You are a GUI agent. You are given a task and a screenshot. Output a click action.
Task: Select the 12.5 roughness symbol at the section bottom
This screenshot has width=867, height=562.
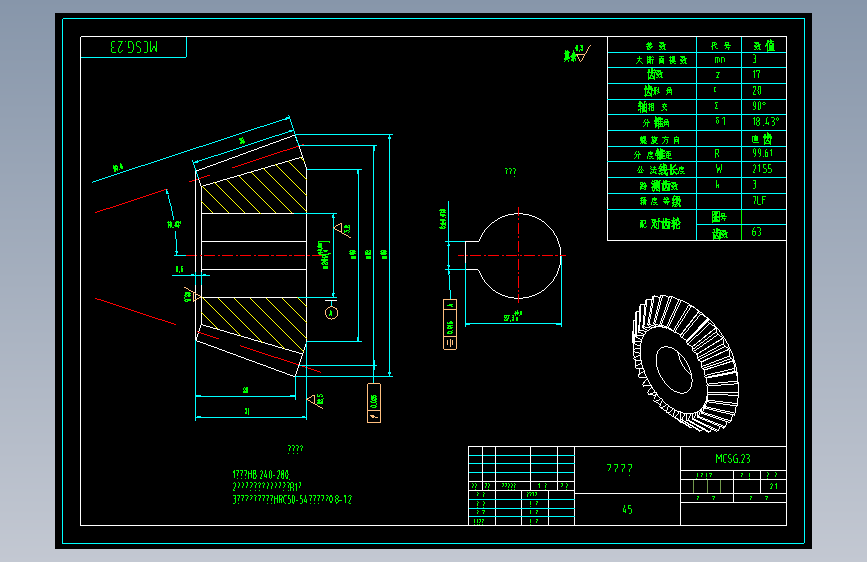pos(316,400)
